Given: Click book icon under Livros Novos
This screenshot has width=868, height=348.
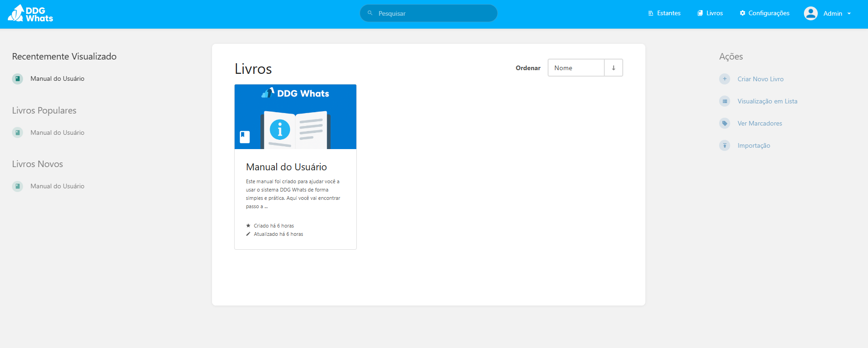Looking at the screenshot, I should tap(18, 186).
